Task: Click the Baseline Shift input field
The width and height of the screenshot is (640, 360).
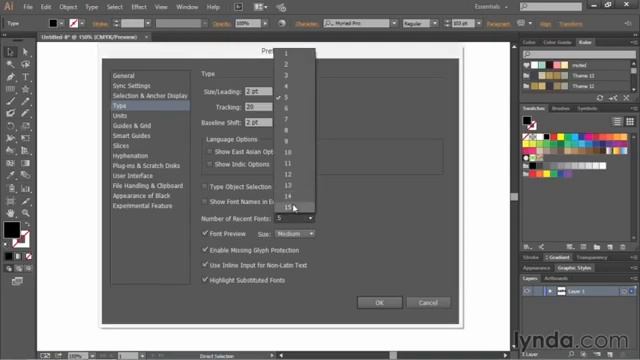Action: tap(258, 122)
